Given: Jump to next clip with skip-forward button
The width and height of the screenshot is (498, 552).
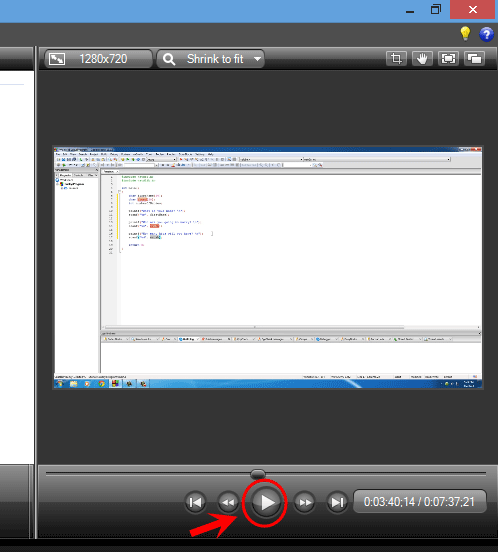Looking at the screenshot, I should click(337, 502).
